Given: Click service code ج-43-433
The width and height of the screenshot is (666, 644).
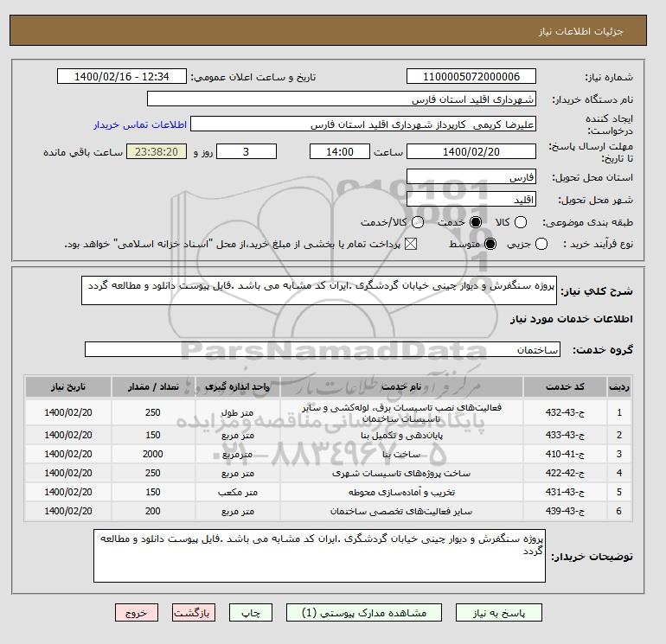Looking at the screenshot, I should click(x=565, y=435).
